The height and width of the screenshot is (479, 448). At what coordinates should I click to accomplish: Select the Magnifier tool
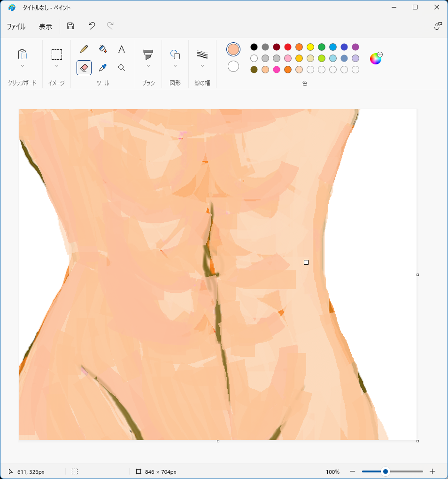pyautogui.click(x=122, y=68)
